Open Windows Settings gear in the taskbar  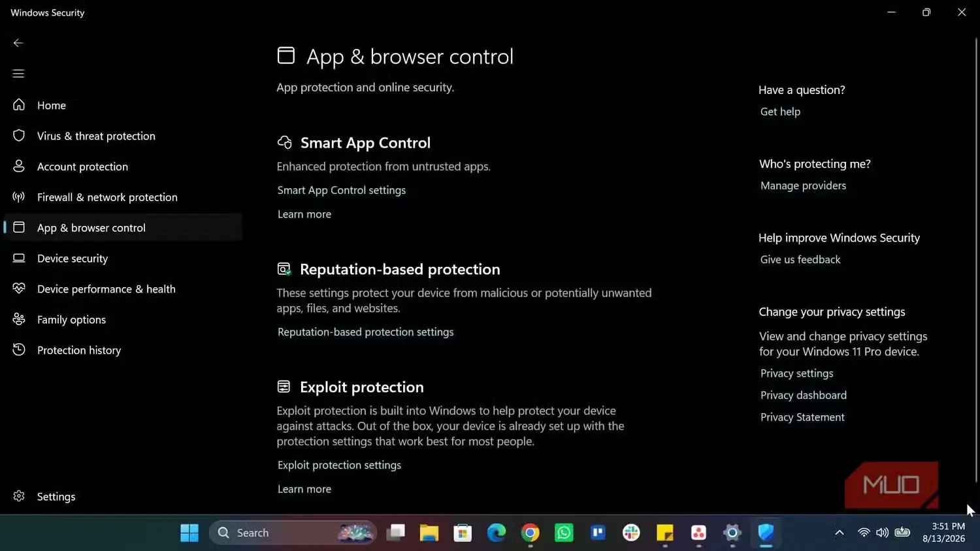click(x=732, y=533)
